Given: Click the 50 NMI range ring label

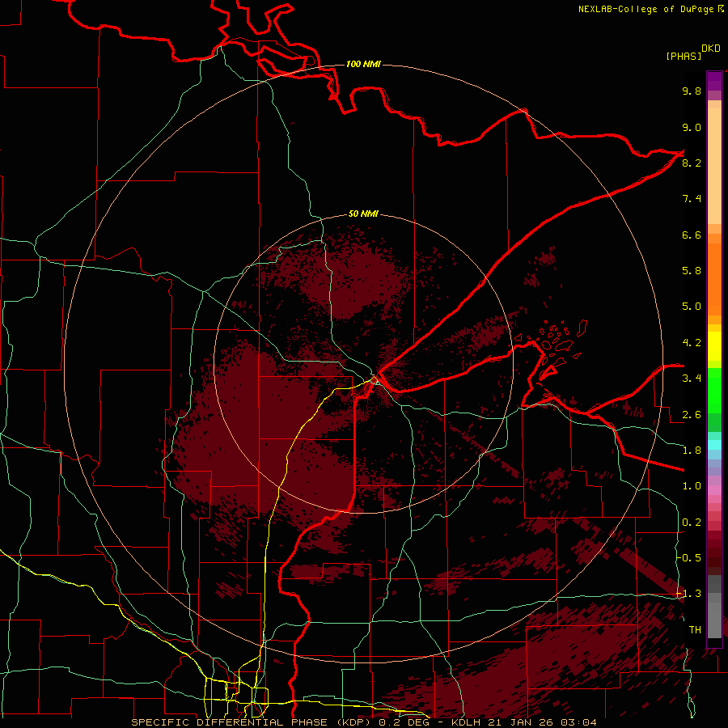Looking at the screenshot, I should tap(363, 214).
